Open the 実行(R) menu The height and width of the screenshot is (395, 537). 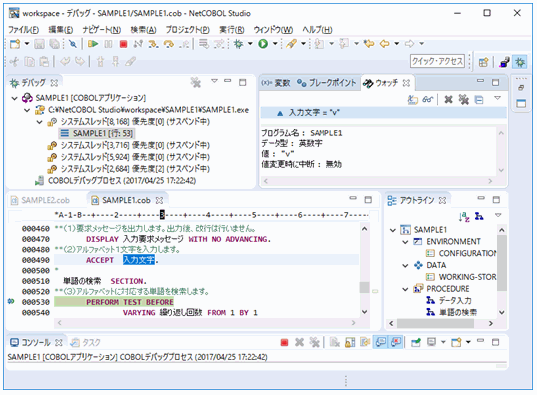tap(232, 30)
